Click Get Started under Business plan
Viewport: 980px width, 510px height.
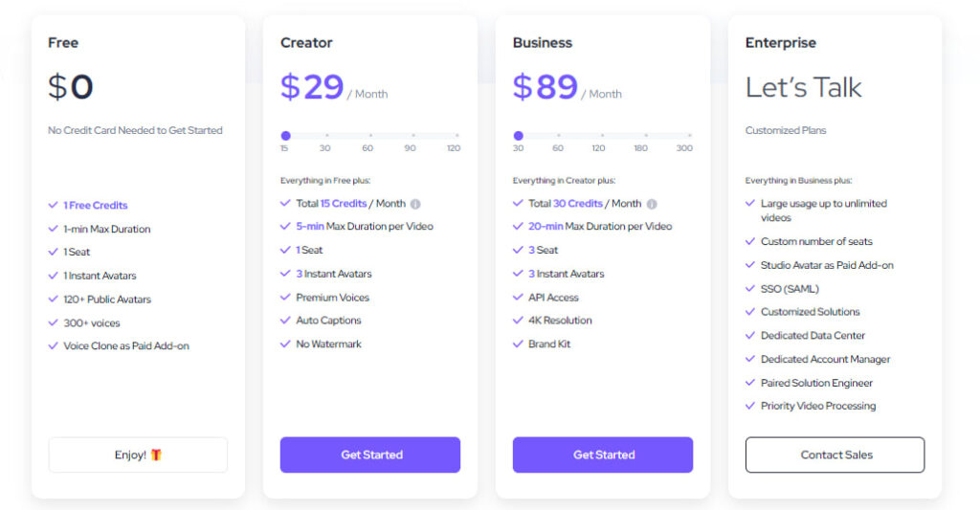603,455
